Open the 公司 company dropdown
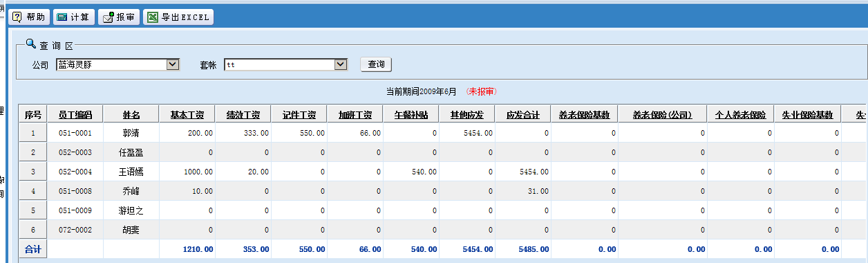Viewport: 868px width, 263px height. click(x=173, y=64)
